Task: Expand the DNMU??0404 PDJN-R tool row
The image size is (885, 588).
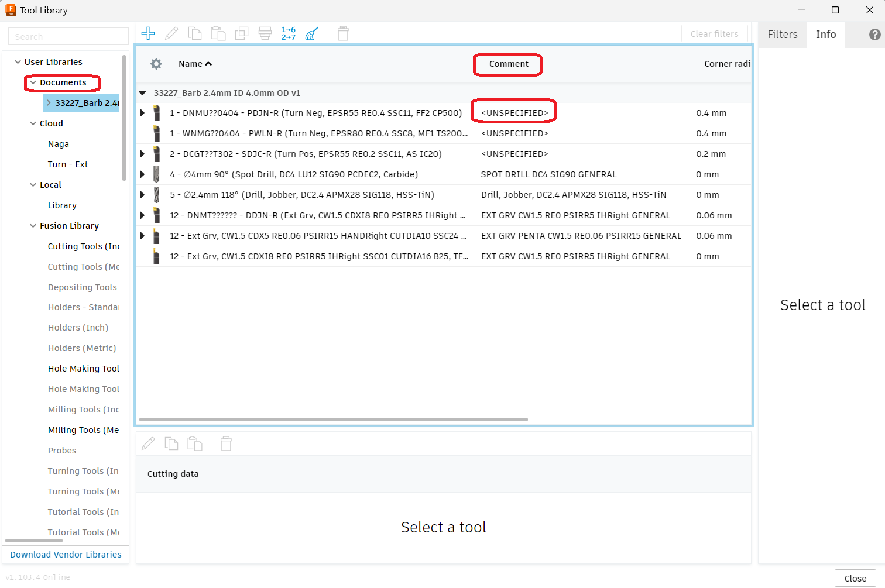Action: tap(142, 112)
